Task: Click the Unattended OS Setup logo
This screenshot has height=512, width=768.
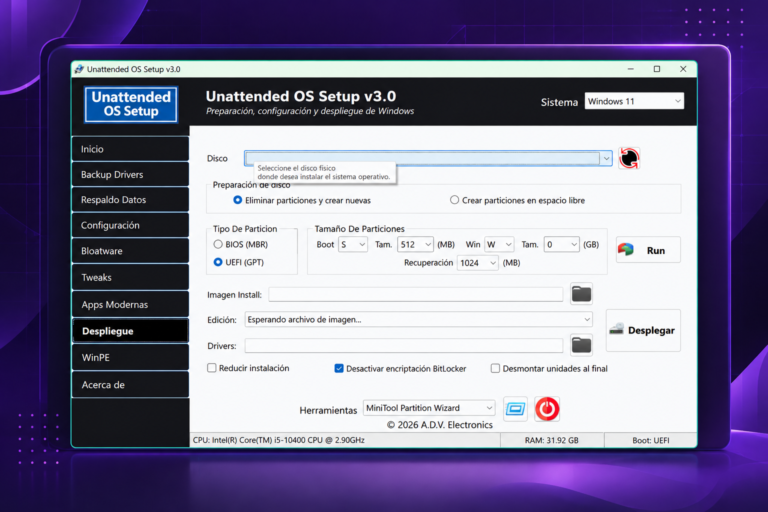Action: pos(131,104)
